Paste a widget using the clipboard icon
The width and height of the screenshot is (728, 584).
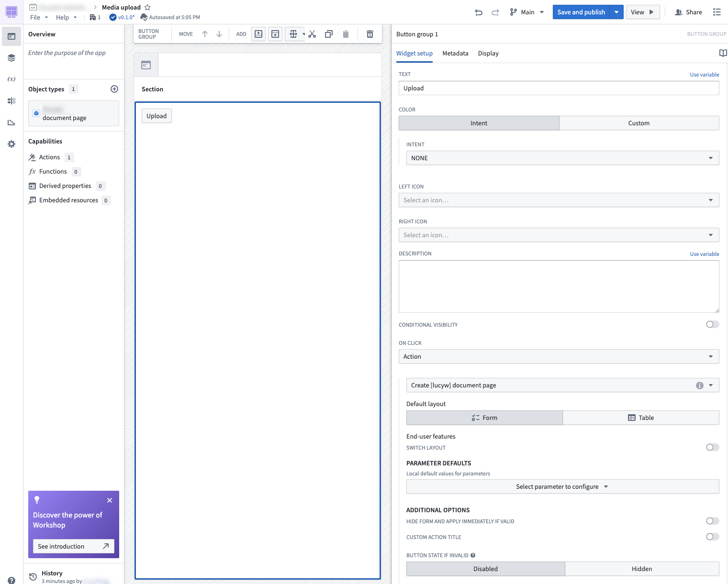tap(346, 33)
